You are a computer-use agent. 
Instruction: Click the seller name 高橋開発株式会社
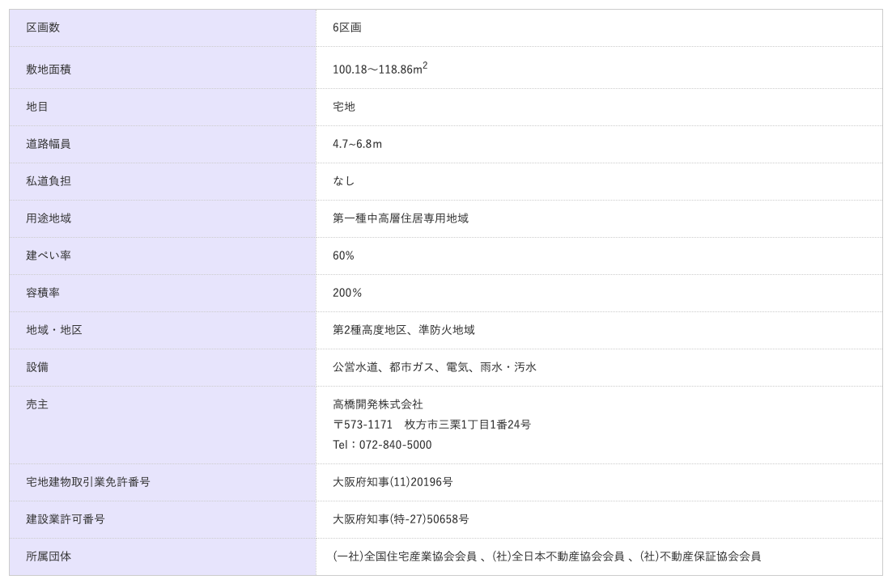378,404
